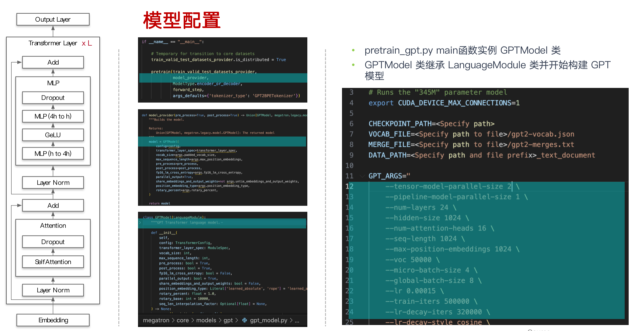Screen dimensions: 644x331
Task: Open the core breadcrumb segment
Action: pyautogui.click(x=183, y=320)
